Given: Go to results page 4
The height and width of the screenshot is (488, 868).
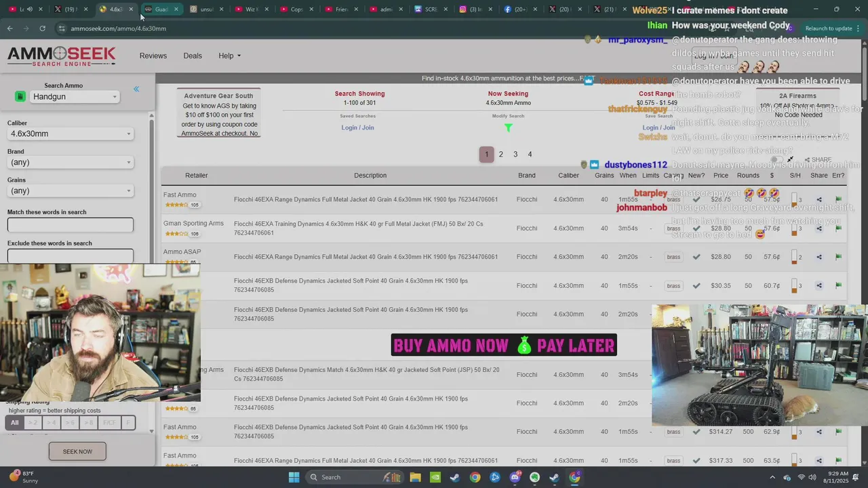Looking at the screenshot, I should pyautogui.click(x=530, y=155).
